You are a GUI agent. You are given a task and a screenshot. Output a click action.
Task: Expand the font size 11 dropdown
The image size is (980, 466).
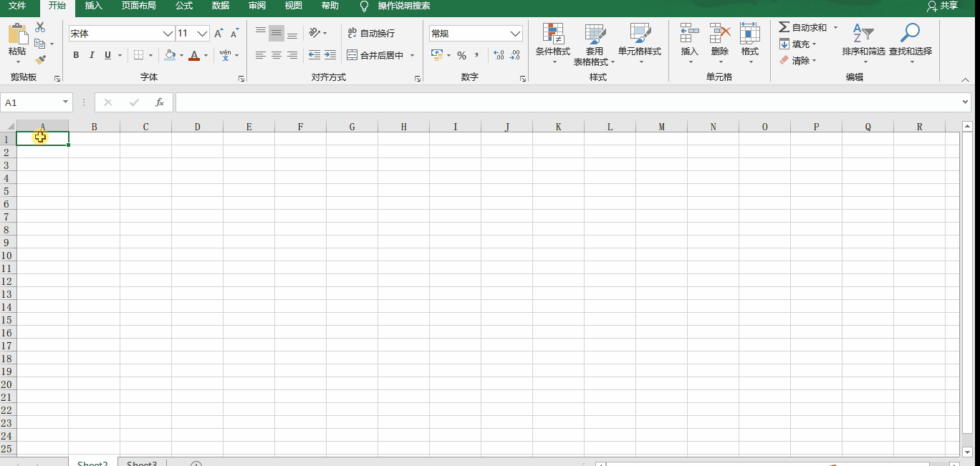click(x=202, y=34)
